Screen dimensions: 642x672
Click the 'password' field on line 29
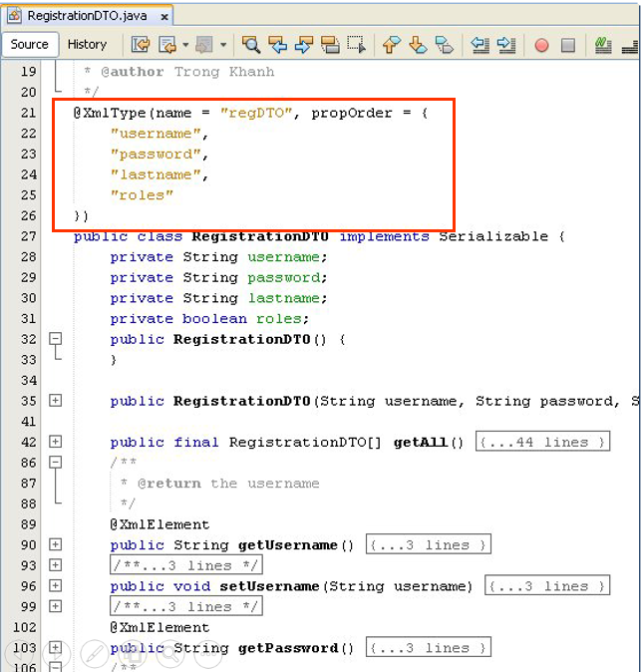click(x=284, y=278)
